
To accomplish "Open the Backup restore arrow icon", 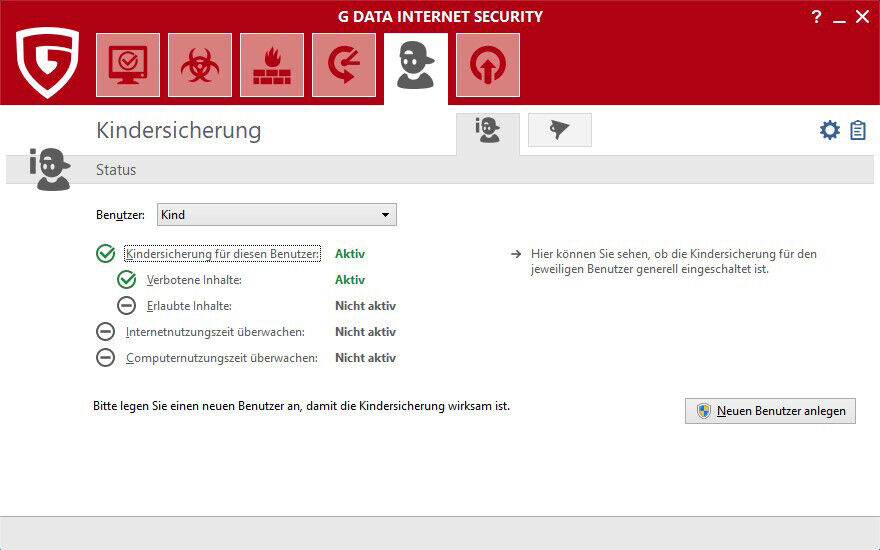I will [344, 65].
